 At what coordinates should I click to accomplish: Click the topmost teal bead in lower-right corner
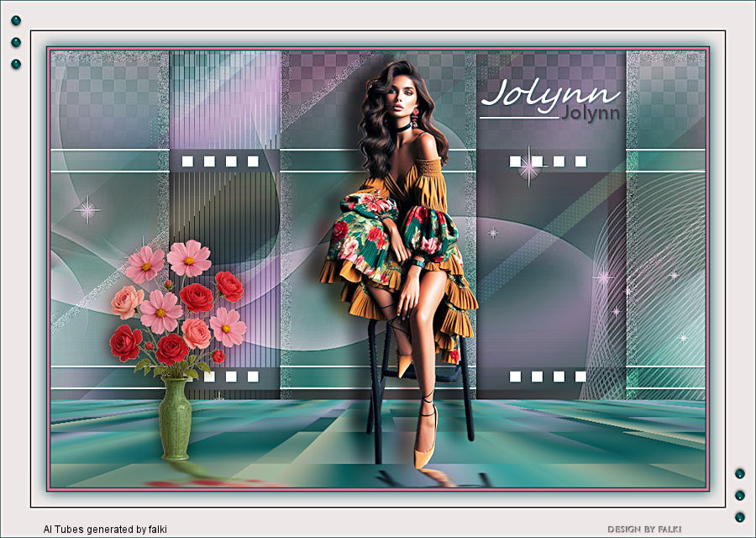coord(739,473)
